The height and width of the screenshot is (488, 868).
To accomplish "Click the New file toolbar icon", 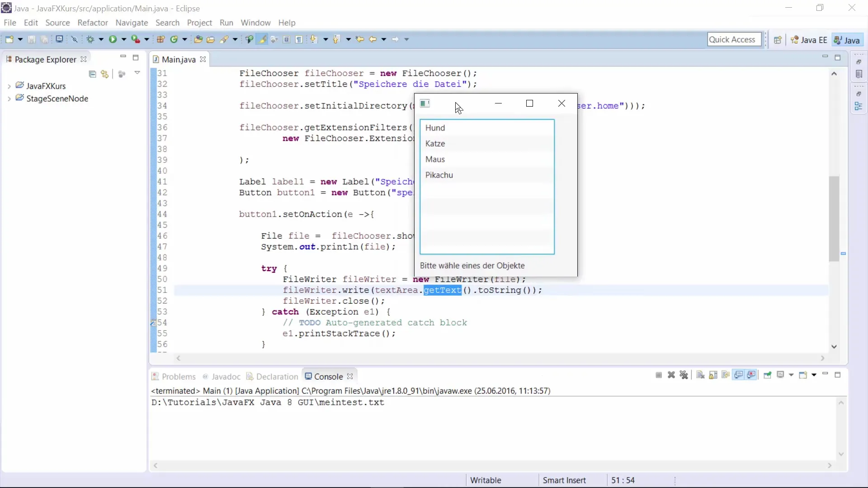I will tap(9, 39).
